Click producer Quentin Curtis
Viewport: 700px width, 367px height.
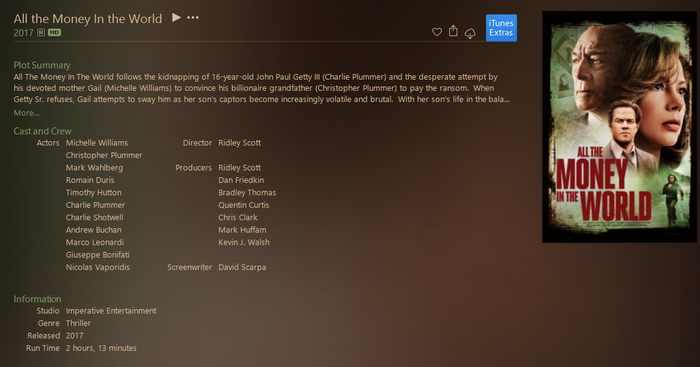[243, 205]
